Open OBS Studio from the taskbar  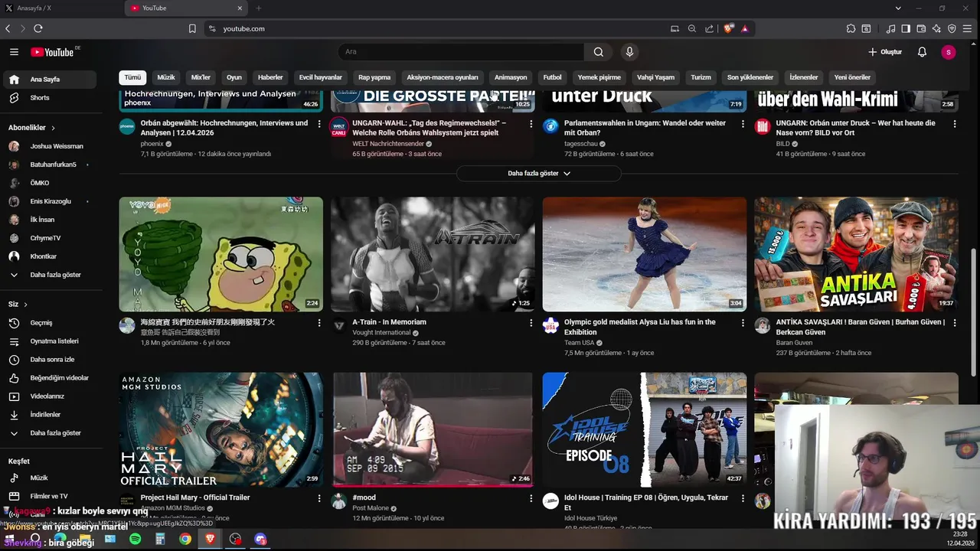click(x=235, y=539)
